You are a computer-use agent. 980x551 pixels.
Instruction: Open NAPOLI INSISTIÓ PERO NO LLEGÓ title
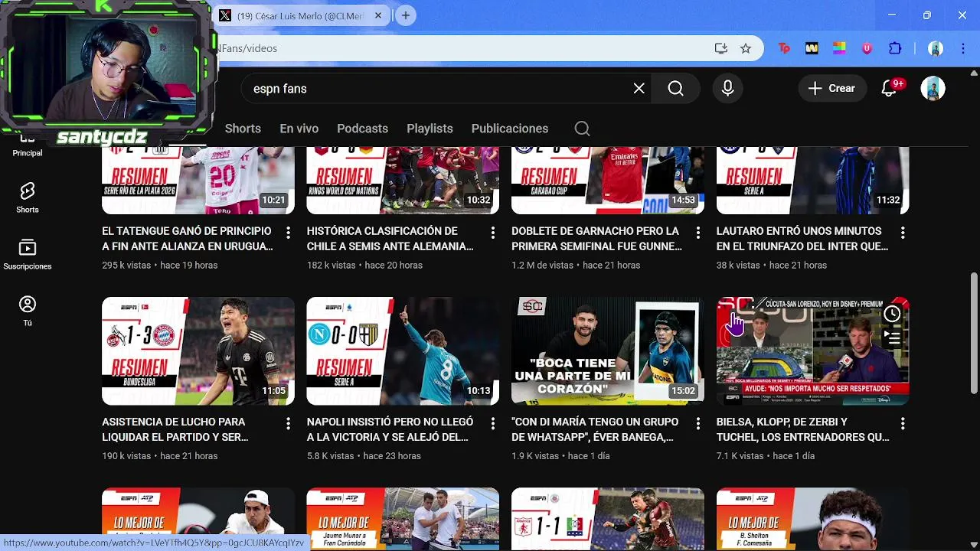click(x=390, y=429)
